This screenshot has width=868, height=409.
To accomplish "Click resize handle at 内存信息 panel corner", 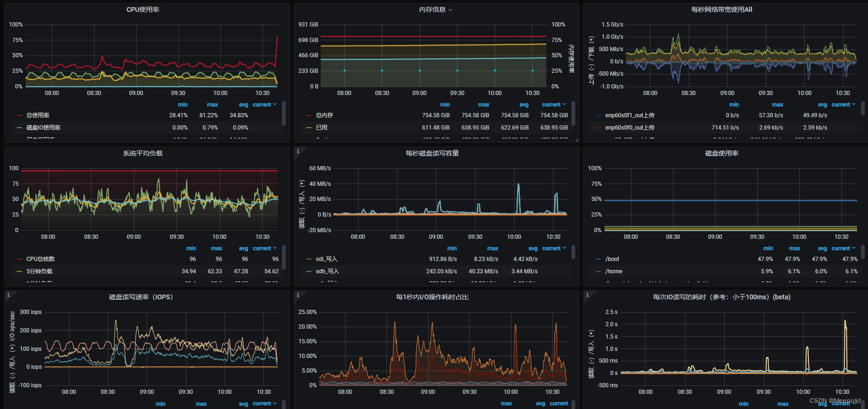I will pos(577,140).
